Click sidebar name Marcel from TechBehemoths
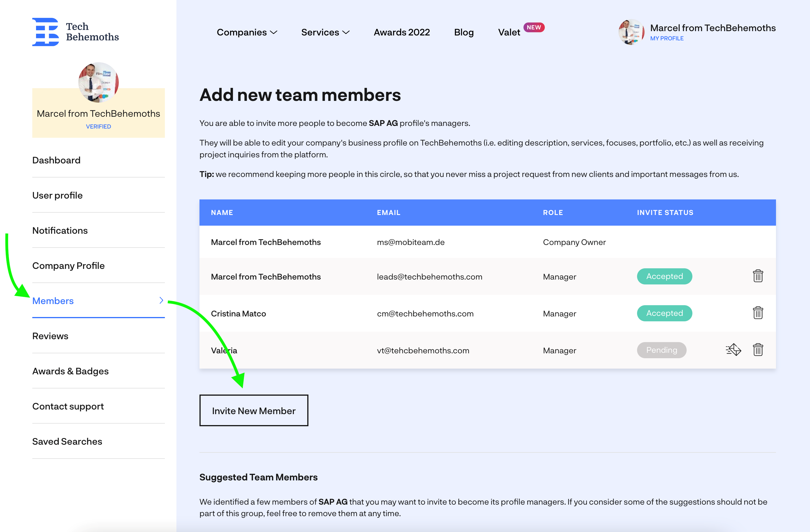 coord(98,114)
